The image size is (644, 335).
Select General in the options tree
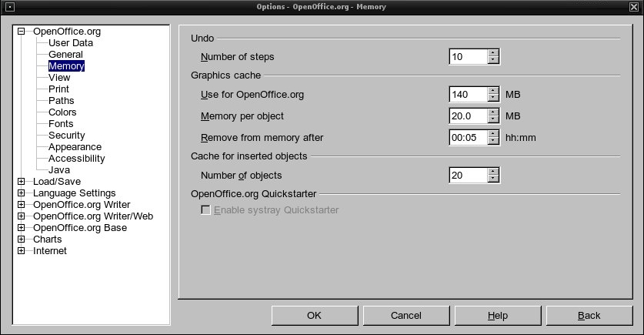(x=65, y=54)
